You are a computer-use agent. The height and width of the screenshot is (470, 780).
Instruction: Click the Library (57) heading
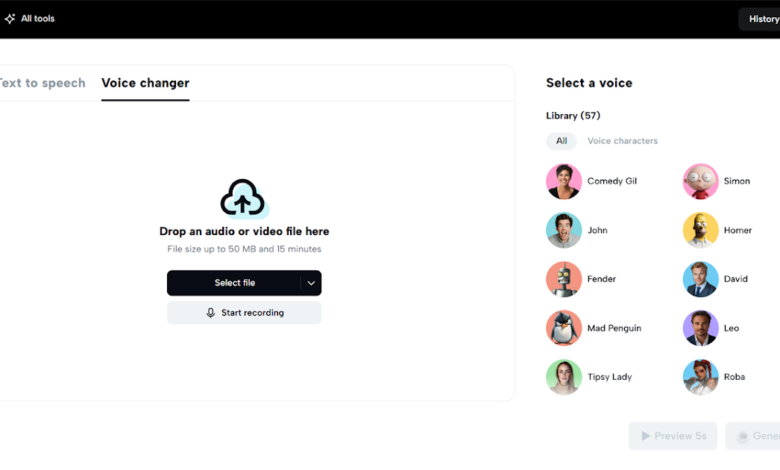573,116
